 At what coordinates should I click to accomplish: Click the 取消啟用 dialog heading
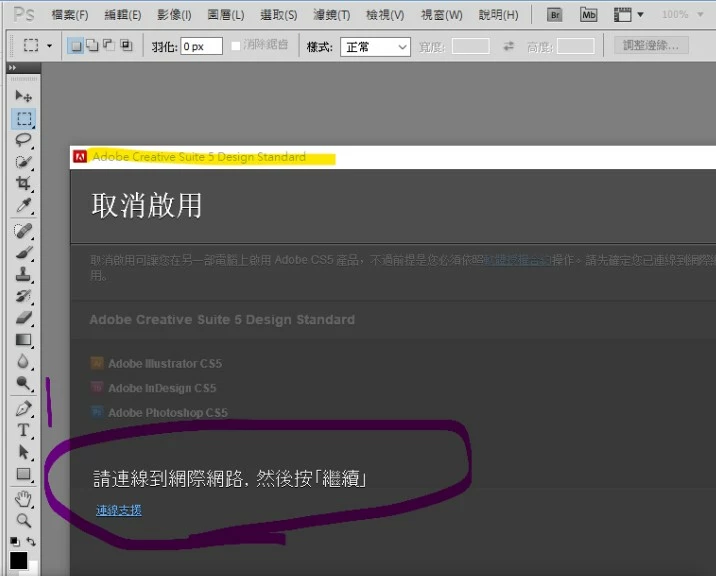(x=147, y=206)
